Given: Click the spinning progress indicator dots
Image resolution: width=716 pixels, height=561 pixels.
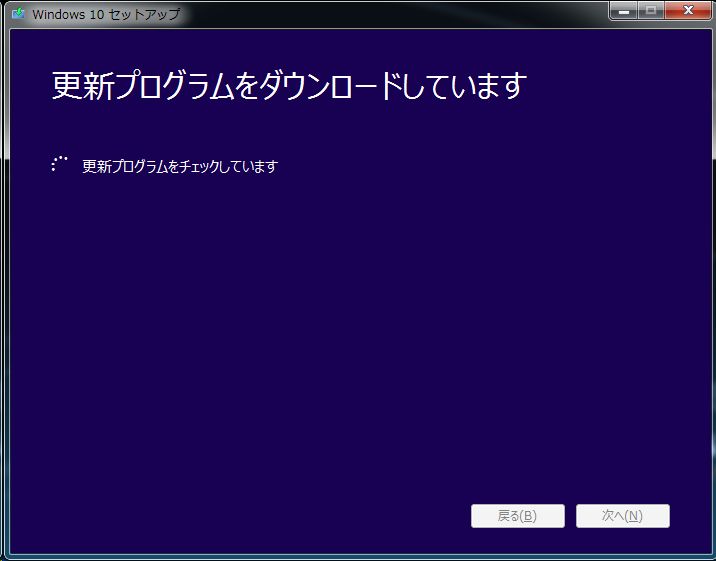Looking at the screenshot, I should pyautogui.click(x=59, y=164).
